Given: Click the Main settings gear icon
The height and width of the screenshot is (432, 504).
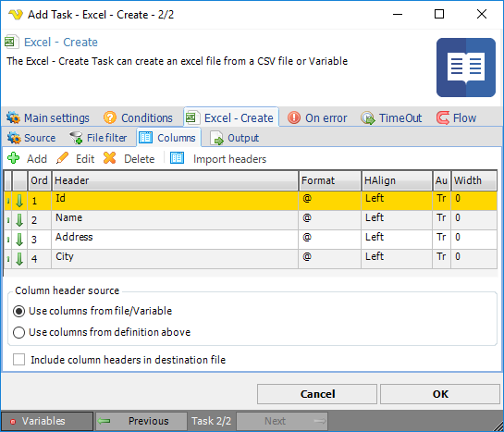Looking at the screenshot, I should pyautogui.click(x=13, y=118).
